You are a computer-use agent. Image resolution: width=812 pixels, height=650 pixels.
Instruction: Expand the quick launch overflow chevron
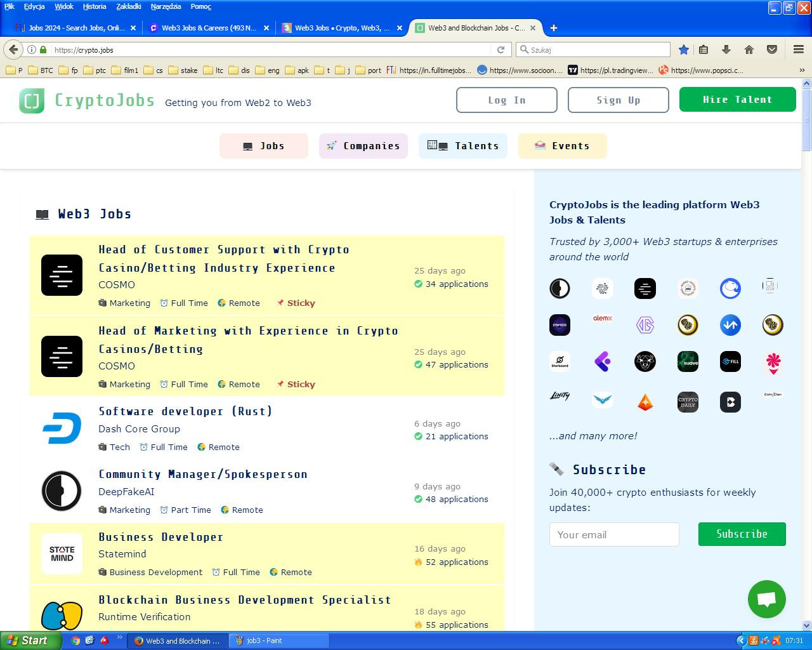coord(119,638)
